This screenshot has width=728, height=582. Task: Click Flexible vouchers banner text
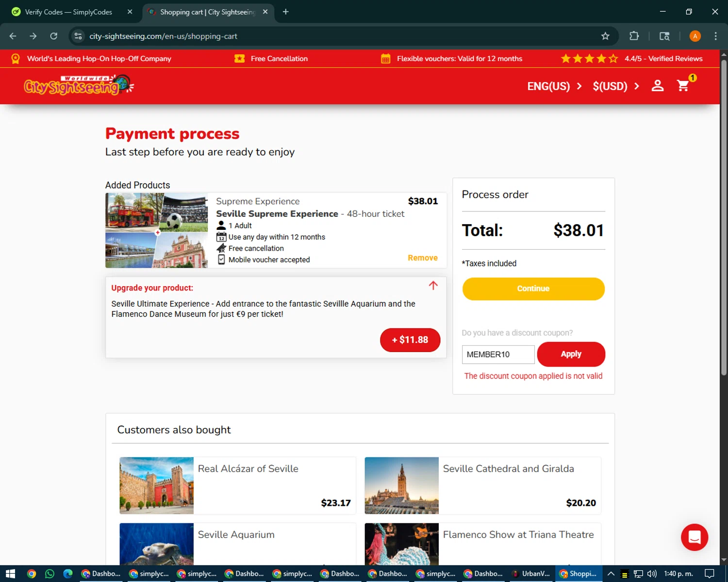tap(460, 59)
